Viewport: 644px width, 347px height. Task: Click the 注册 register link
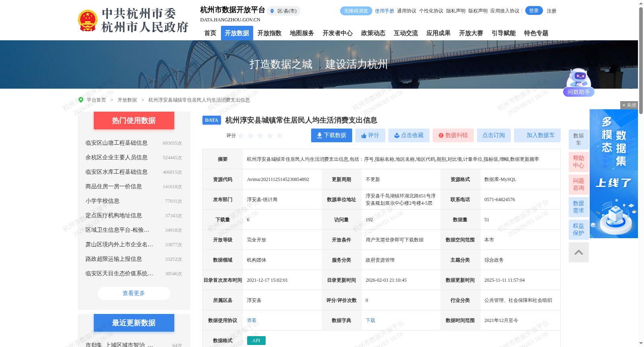[551, 11]
